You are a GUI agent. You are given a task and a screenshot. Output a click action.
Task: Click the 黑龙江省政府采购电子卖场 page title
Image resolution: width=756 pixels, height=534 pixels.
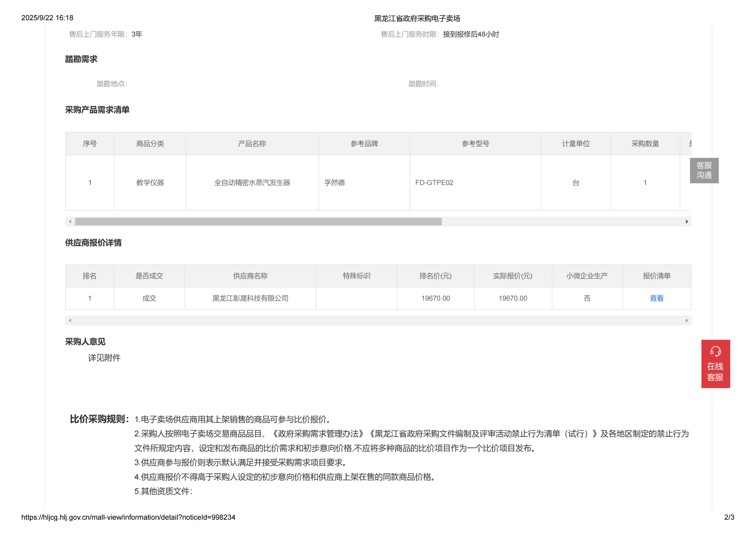click(x=417, y=18)
